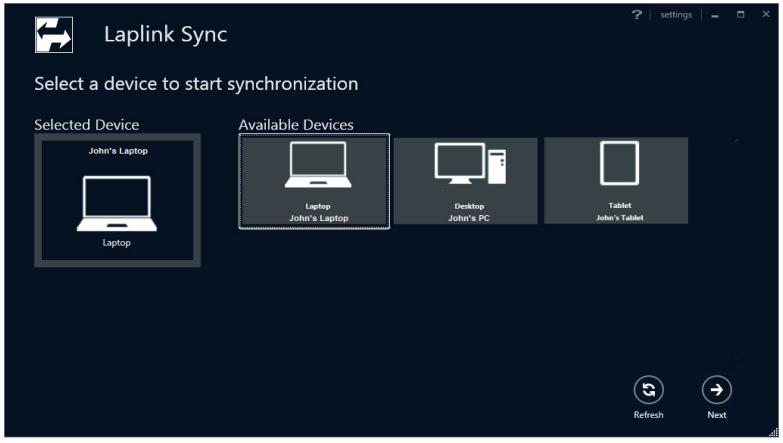Maximize the Laplink Sync window
Image resolution: width=783 pixels, height=443 pixels.
click(x=741, y=15)
